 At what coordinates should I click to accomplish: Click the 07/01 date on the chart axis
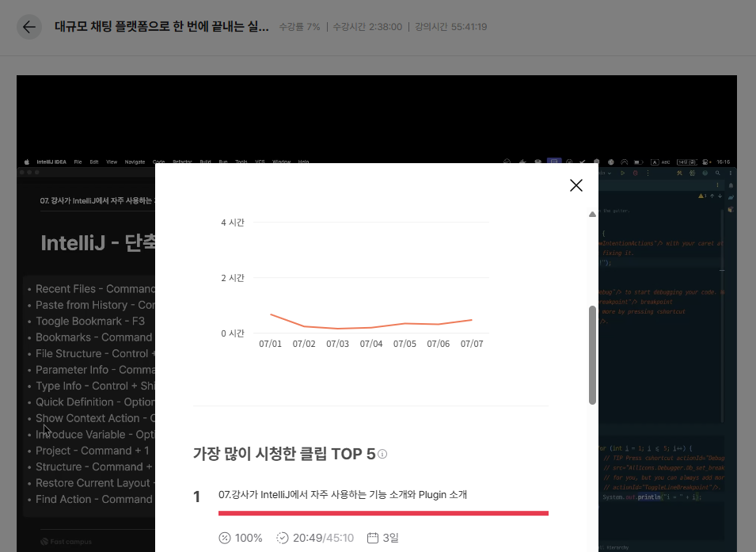point(270,344)
